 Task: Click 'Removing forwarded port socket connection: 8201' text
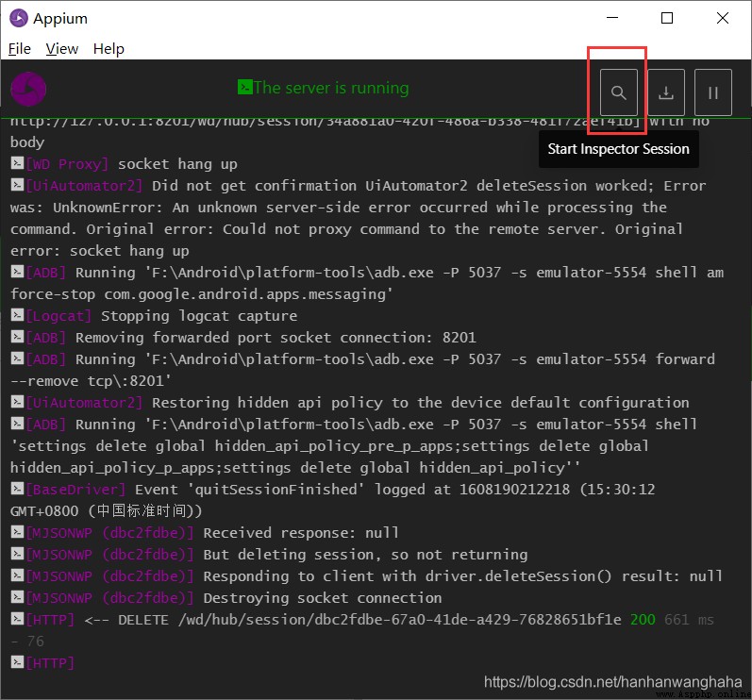(276, 338)
